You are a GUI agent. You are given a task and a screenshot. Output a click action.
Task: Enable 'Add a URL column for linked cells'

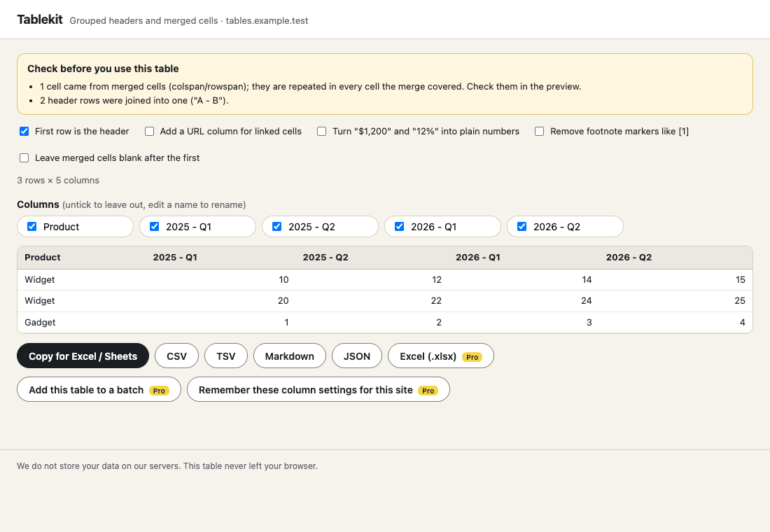coord(149,131)
